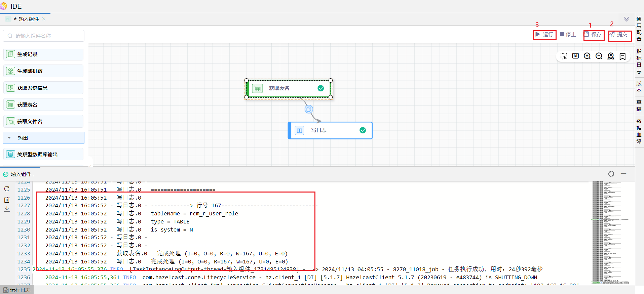Zoom out of the canvas

[x=599, y=56]
